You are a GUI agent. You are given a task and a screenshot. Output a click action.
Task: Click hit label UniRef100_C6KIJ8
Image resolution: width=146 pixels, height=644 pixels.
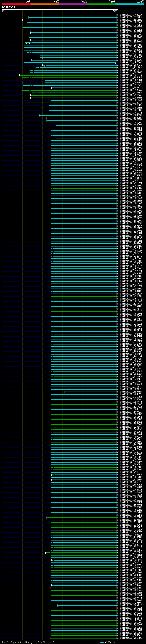coord(131,605)
